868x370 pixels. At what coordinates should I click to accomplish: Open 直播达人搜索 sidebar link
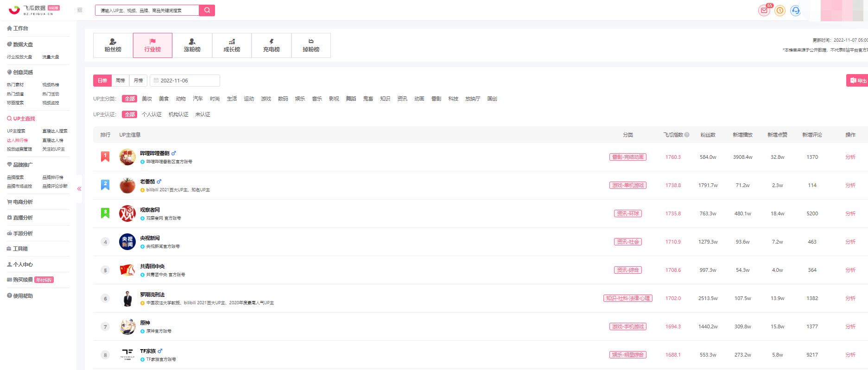click(x=55, y=131)
